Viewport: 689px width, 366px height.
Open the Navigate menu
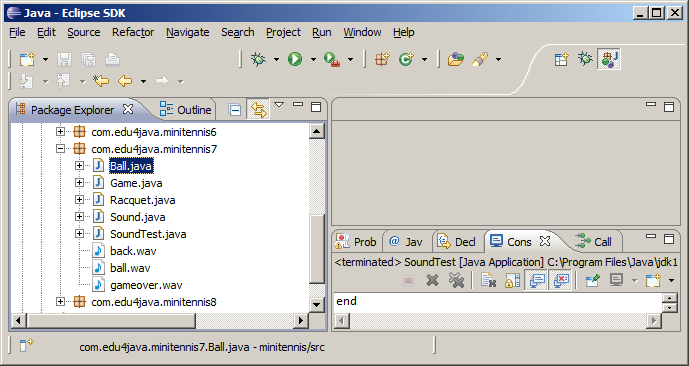188,33
